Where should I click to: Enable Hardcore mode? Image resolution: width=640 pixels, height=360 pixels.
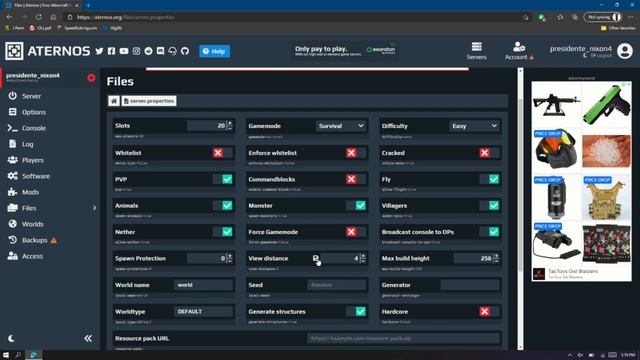coord(489,311)
